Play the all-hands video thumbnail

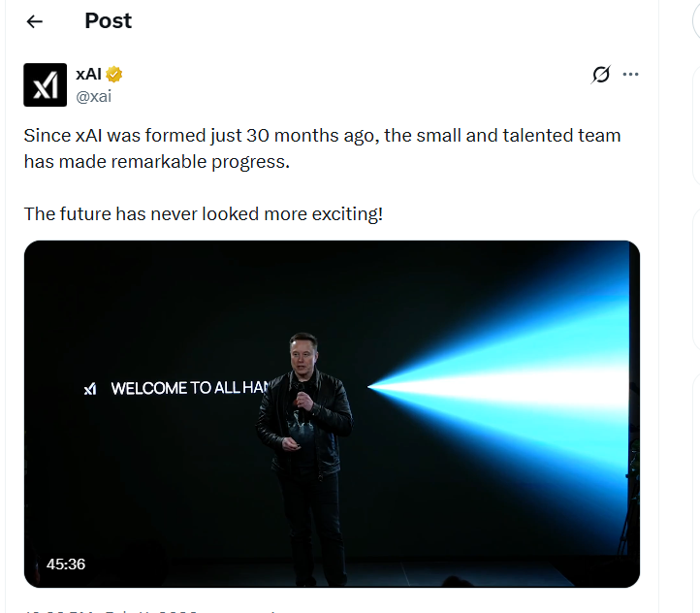point(332,414)
